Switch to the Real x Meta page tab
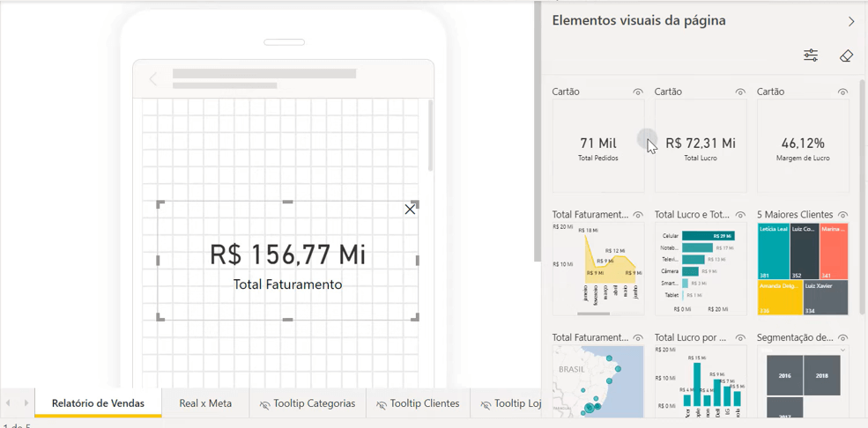 pos(205,403)
